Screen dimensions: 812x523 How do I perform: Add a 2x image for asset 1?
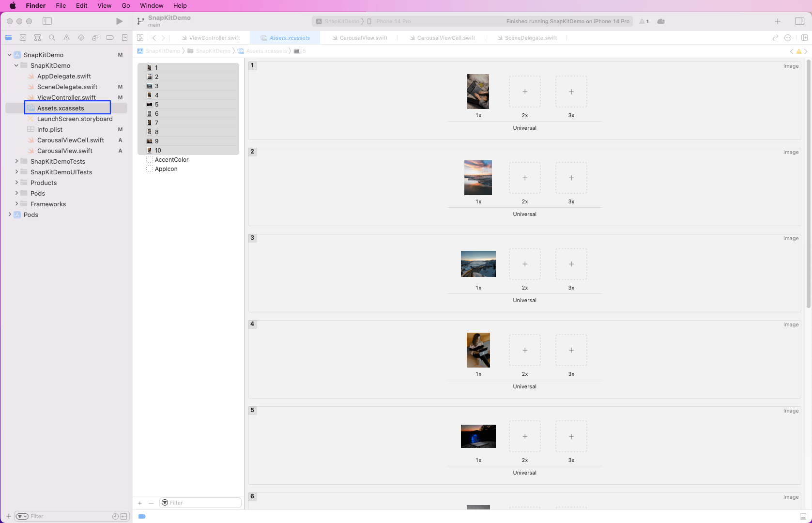coord(524,92)
